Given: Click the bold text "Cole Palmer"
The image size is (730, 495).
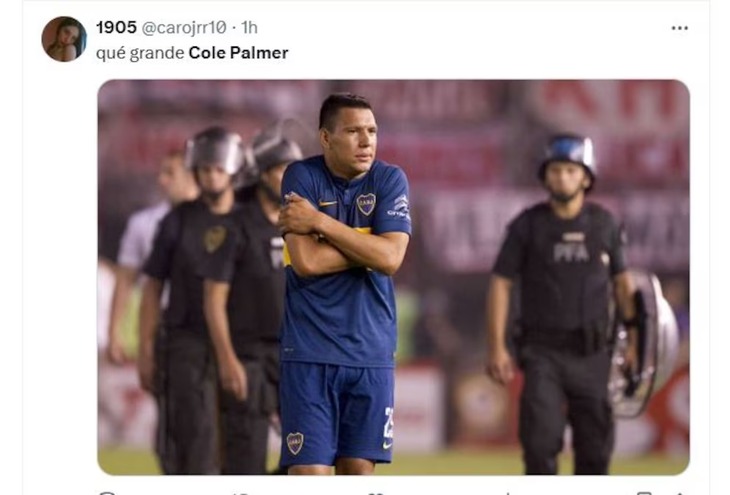Looking at the screenshot, I should point(238,53).
